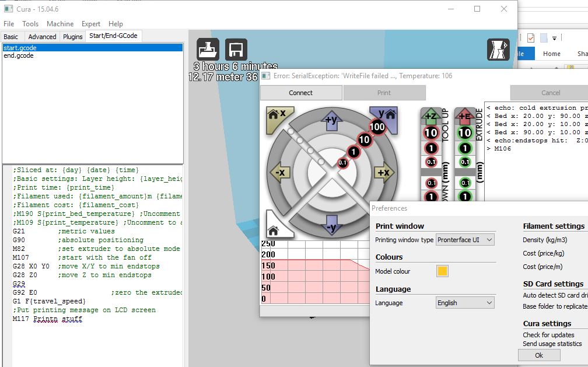Open the Printing window type dropdown
The image size is (588, 367).
465,239
